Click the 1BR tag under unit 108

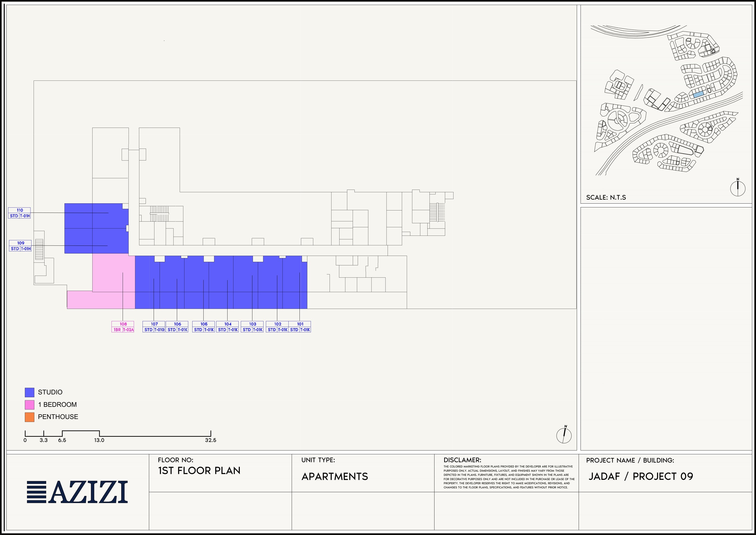coord(117,330)
